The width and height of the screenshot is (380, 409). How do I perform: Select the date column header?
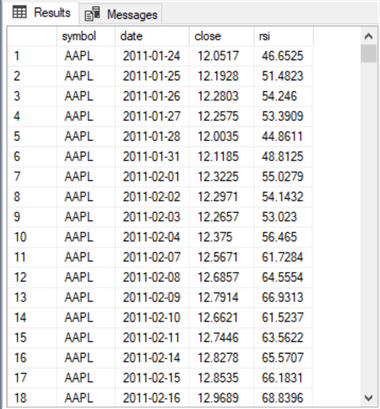click(152, 36)
